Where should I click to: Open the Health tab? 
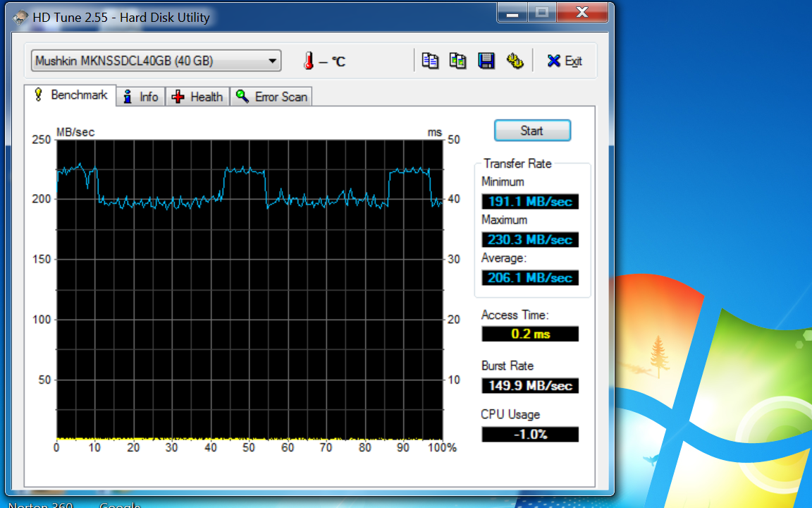pyautogui.click(x=197, y=97)
